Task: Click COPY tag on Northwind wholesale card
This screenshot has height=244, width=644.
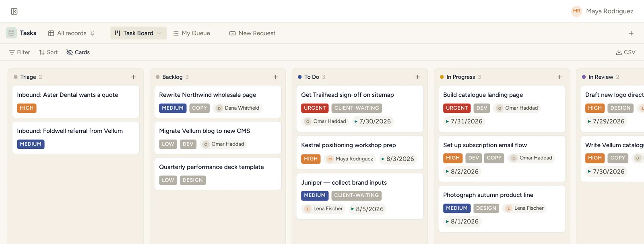Action: click(x=199, y=108)
